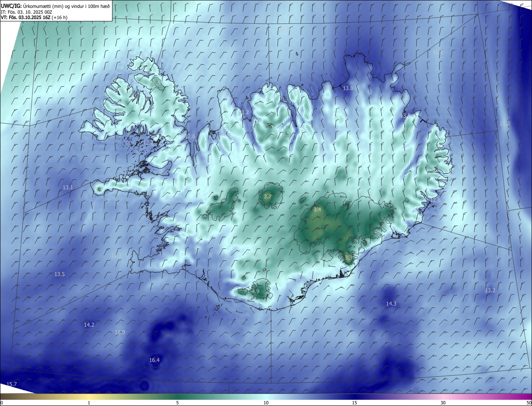
Task: Click the color scale tick label 30
Action: click(443, 403)
